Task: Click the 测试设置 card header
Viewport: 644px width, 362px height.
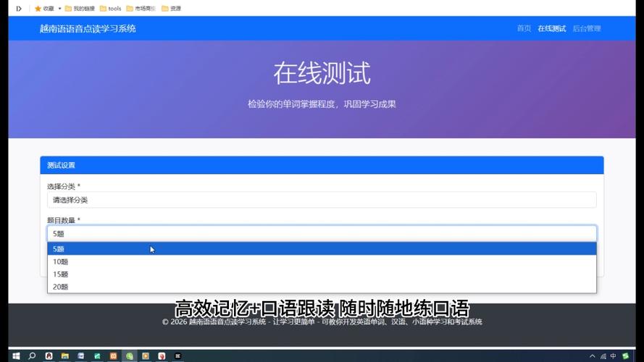Action: pos(322,165)
